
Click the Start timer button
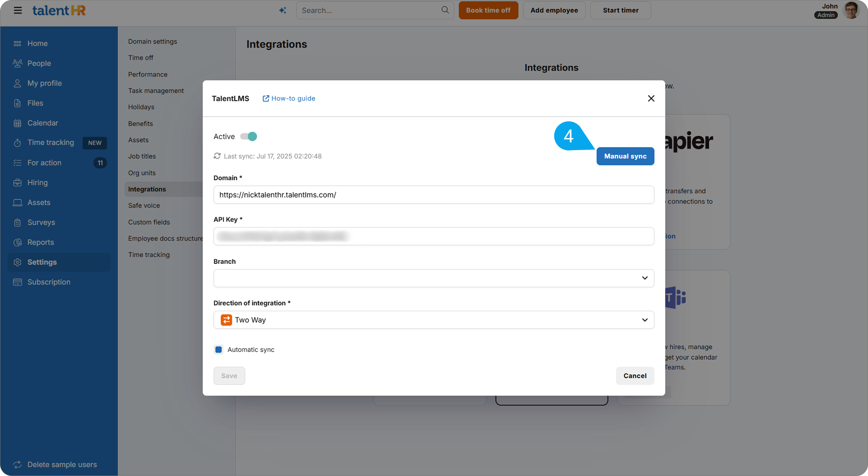tap(621, 10)
